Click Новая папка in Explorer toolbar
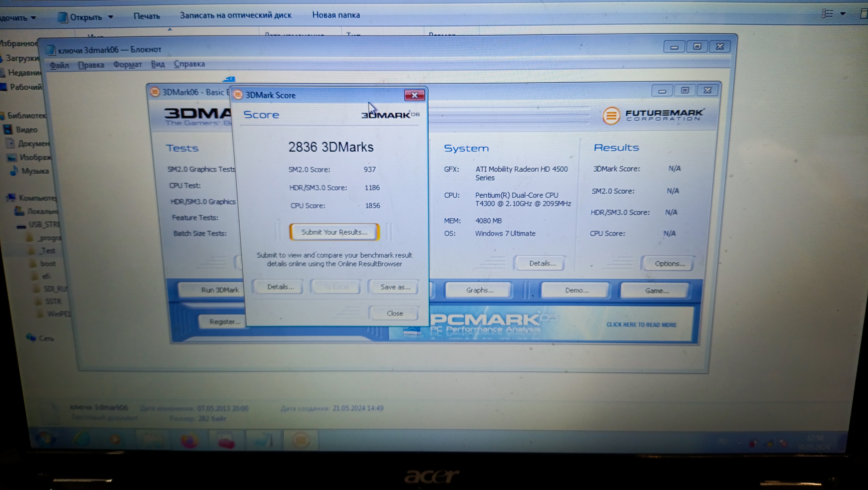This screenshot has width=868, height=490. 336,15
